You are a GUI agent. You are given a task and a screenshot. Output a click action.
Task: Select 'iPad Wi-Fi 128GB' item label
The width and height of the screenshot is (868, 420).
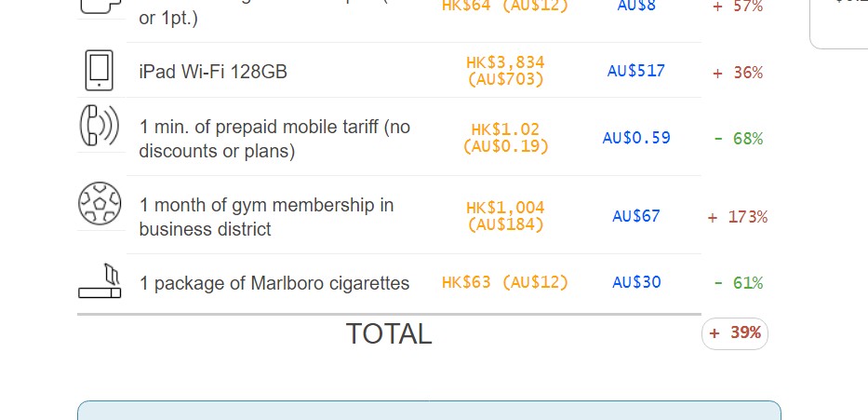tap(213, 72)
